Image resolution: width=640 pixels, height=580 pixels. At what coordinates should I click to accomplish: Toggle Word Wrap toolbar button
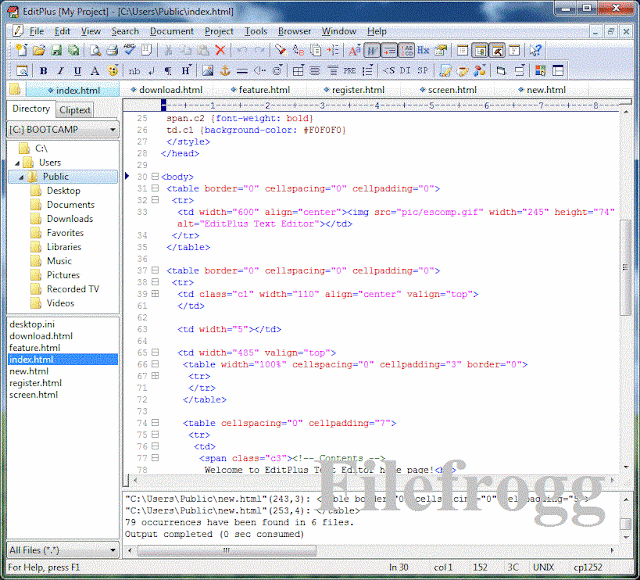pyautogui.click(x=371, y=51)
